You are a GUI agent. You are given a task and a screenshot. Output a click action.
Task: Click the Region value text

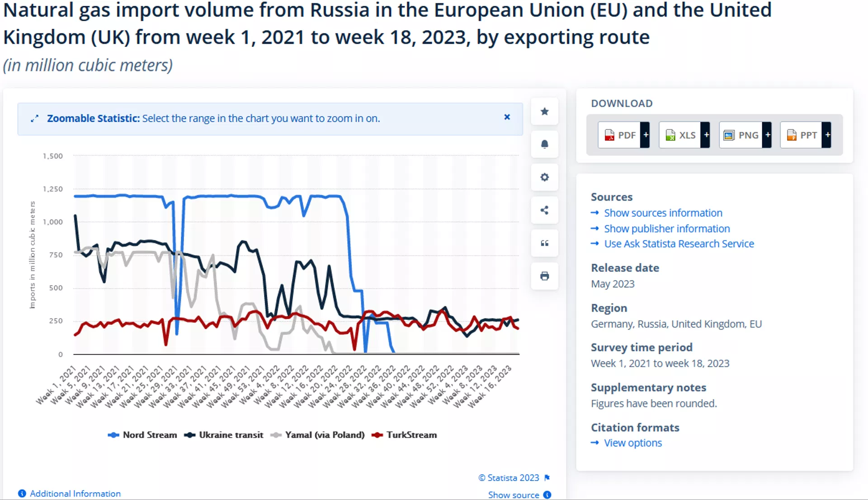[x=676, y=324]
